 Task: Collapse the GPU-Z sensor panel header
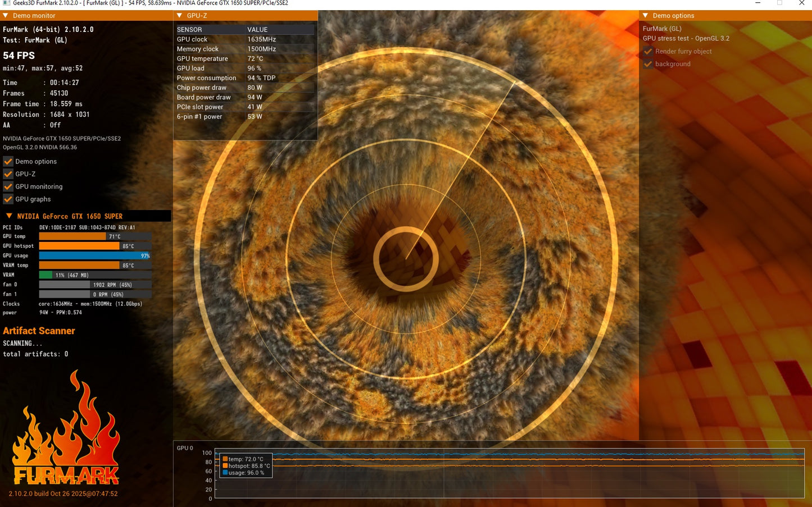tap(180, 16)
